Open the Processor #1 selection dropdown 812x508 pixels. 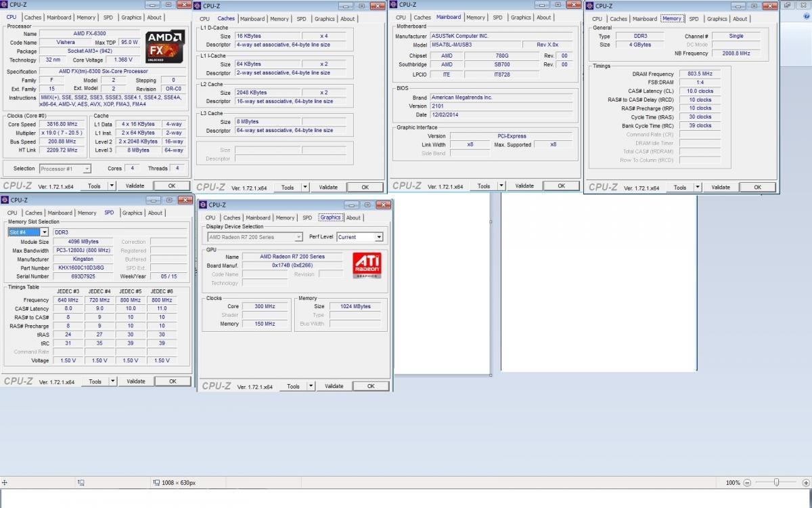pos(87,169)
